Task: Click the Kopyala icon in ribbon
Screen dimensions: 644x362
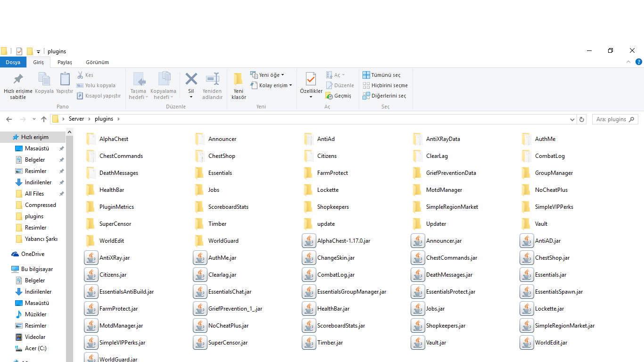Action: coord(44,79)
